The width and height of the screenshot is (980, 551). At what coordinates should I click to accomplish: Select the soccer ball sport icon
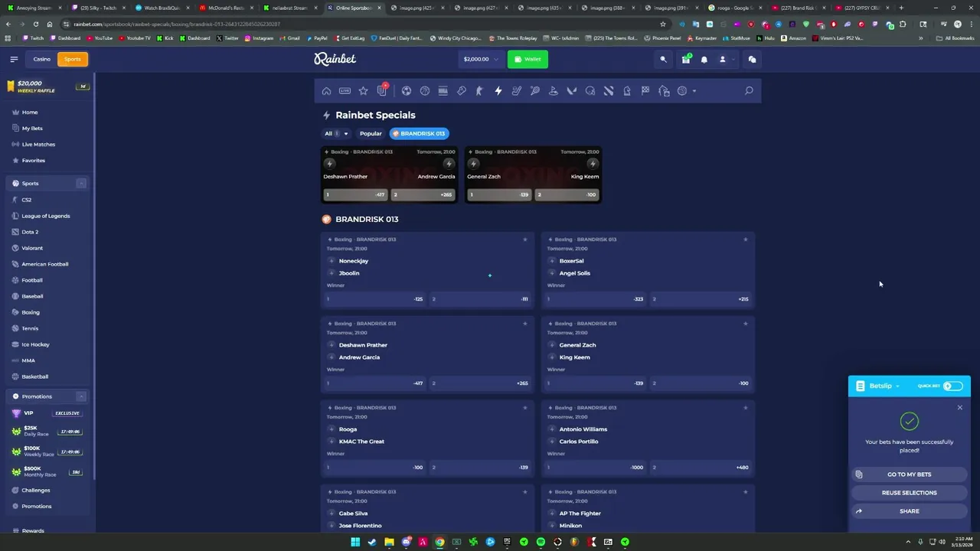click(407, 91)
